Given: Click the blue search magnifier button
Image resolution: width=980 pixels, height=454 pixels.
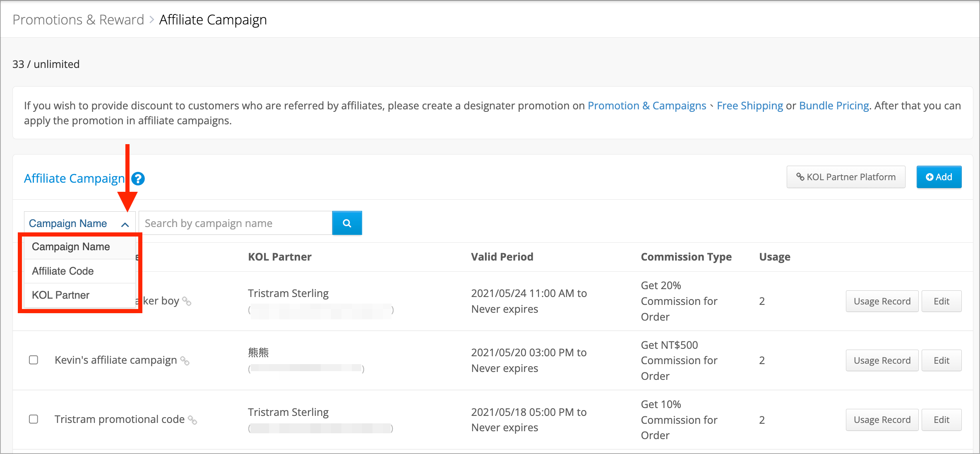Looking at the screenshot, I should click(347, 223).
